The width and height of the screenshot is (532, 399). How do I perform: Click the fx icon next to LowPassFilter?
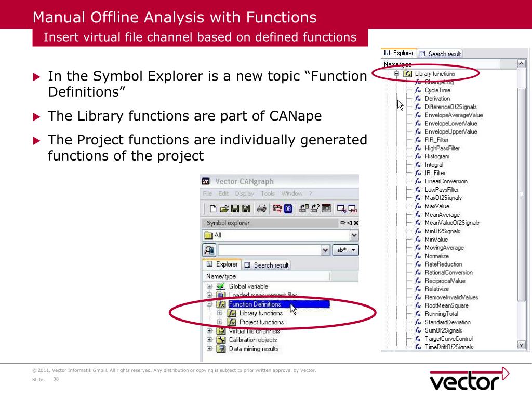418,190
